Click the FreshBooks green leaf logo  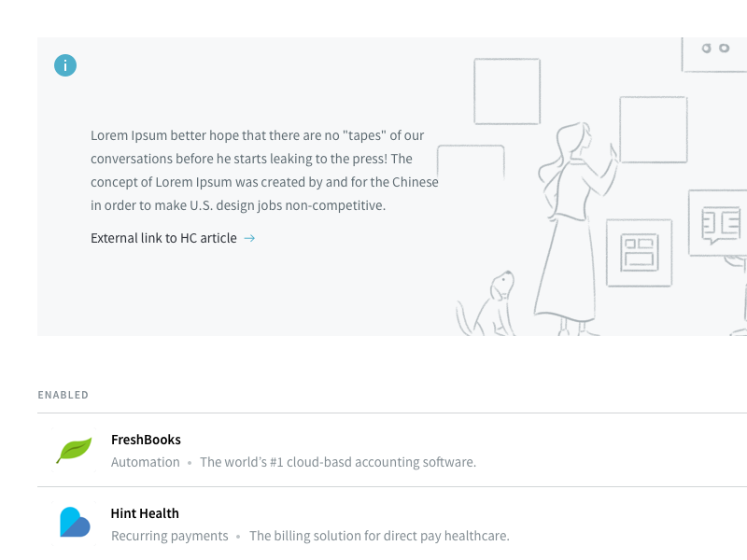click(x=74, y=450)
